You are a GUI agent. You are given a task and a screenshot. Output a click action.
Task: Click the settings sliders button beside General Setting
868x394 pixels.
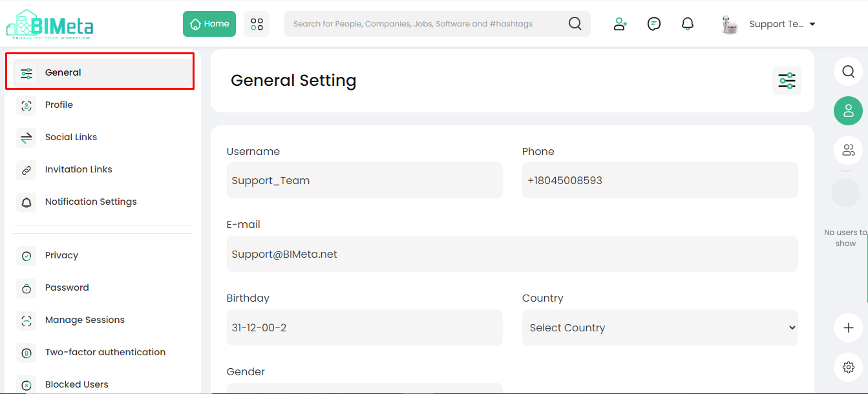tap(787, 81)
